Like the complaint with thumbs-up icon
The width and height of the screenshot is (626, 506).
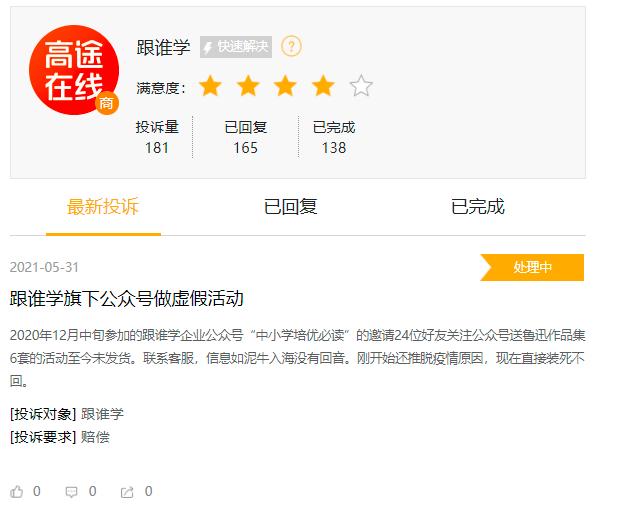click(x=16, y=491)
